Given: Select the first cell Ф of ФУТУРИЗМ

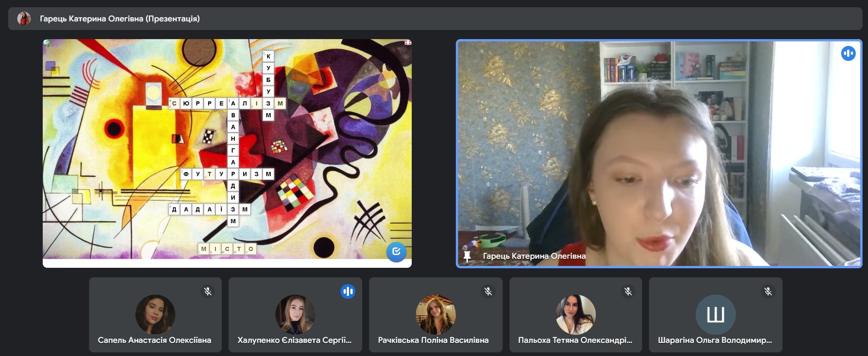Looking at the screenshot, I should pos(186,174).
